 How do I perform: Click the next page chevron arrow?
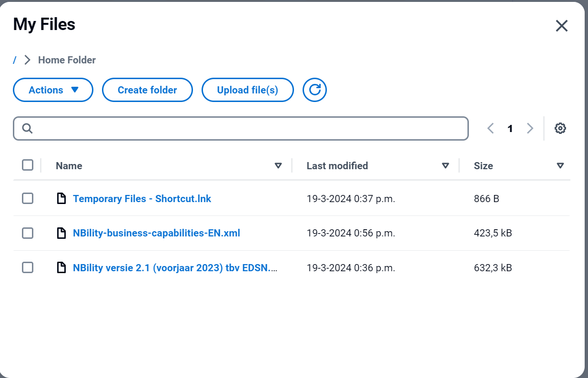tap(530, 128)
